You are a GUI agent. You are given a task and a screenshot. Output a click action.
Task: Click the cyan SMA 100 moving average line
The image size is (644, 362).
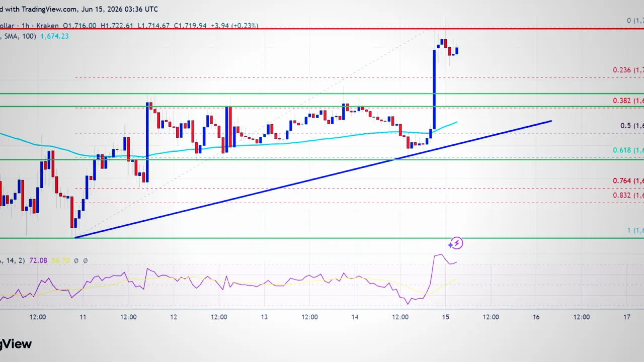[x=226, y=145]
